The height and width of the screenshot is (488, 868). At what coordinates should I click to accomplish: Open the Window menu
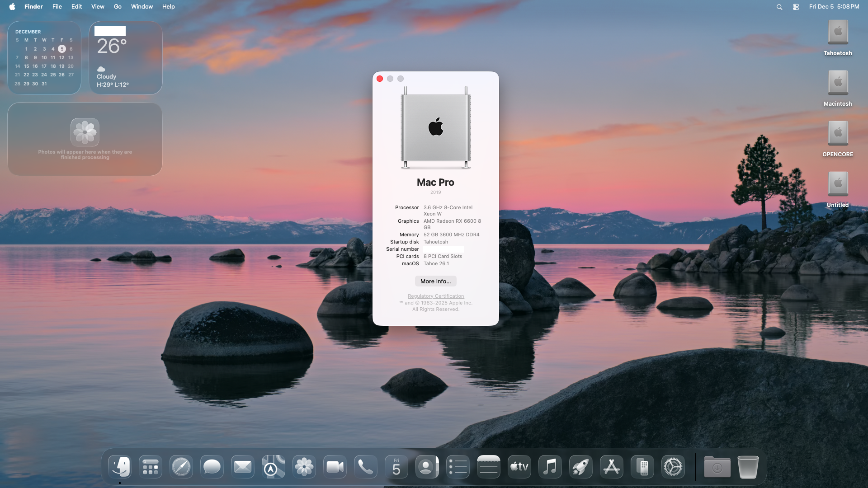pyautogui.click(x=142, y=7)
